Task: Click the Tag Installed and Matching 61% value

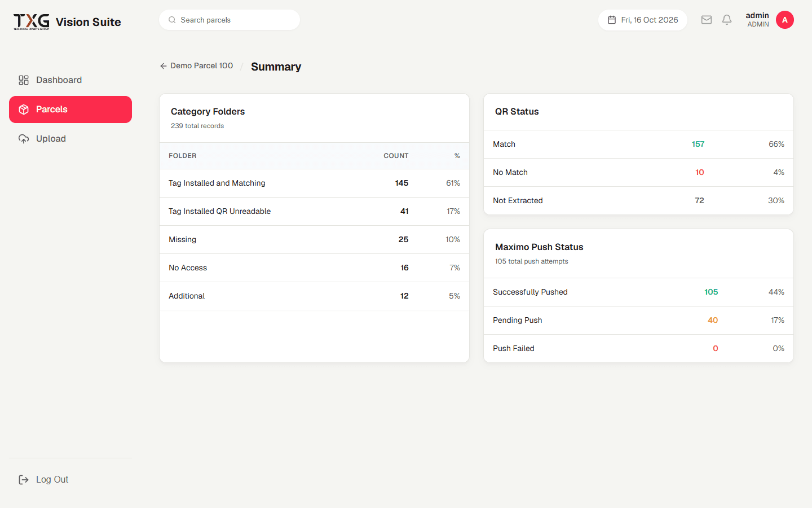Action: tap(453, 183)
